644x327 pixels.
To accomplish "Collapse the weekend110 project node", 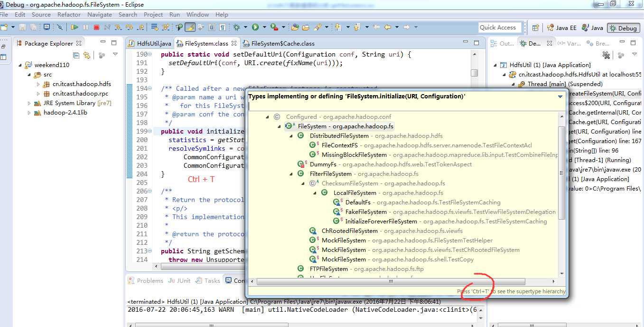I will pos(20,65).
